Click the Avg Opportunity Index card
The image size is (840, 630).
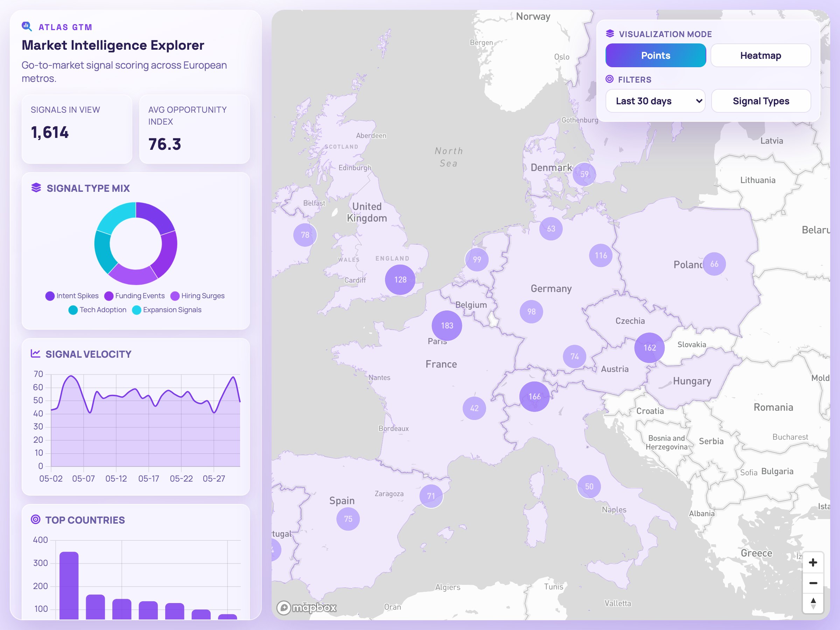(195, 129)
